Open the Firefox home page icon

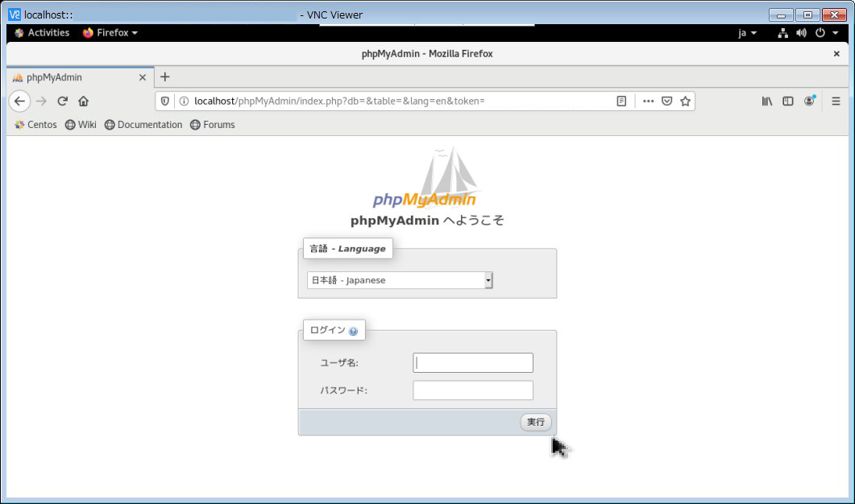84,101
